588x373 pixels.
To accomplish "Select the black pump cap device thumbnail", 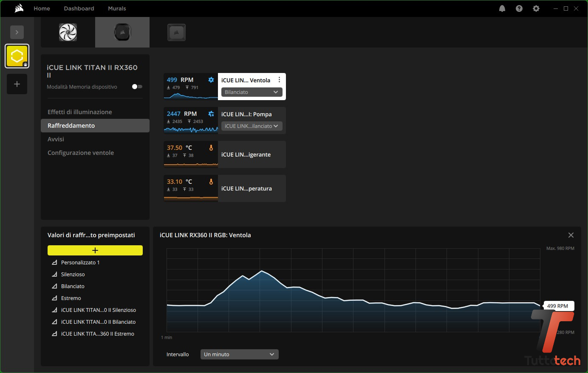I will tap(122, 32).
